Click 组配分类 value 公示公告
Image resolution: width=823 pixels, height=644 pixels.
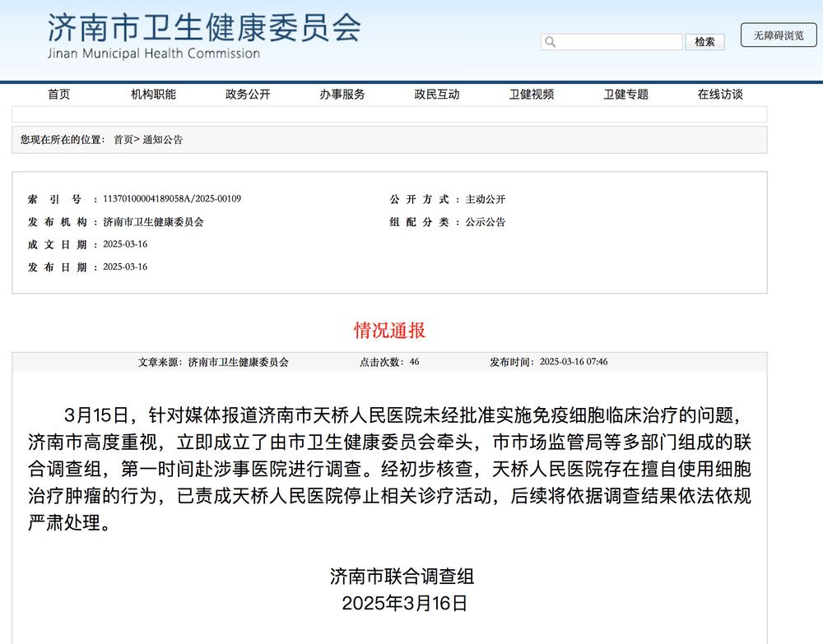coord(486,222)
